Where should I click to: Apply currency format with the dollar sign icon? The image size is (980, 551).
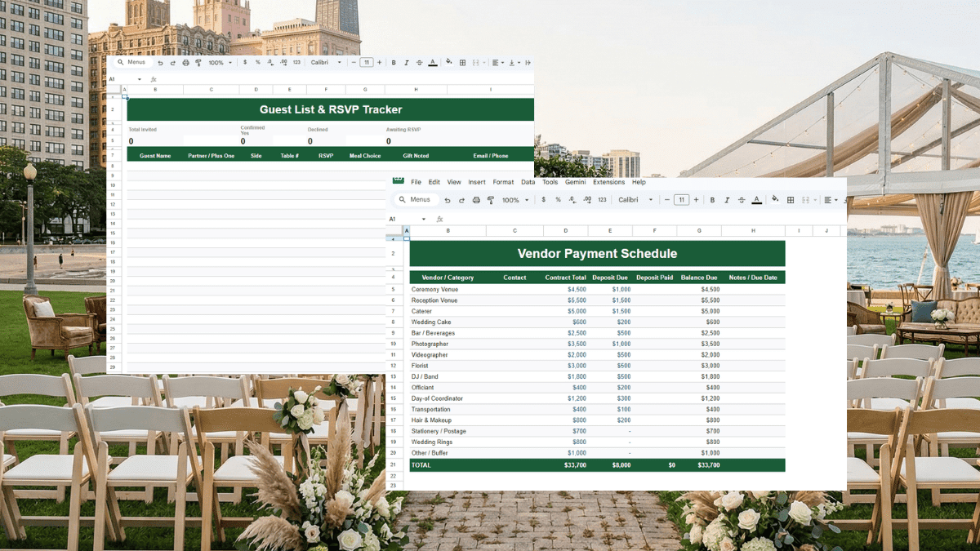tap(544, 199)
